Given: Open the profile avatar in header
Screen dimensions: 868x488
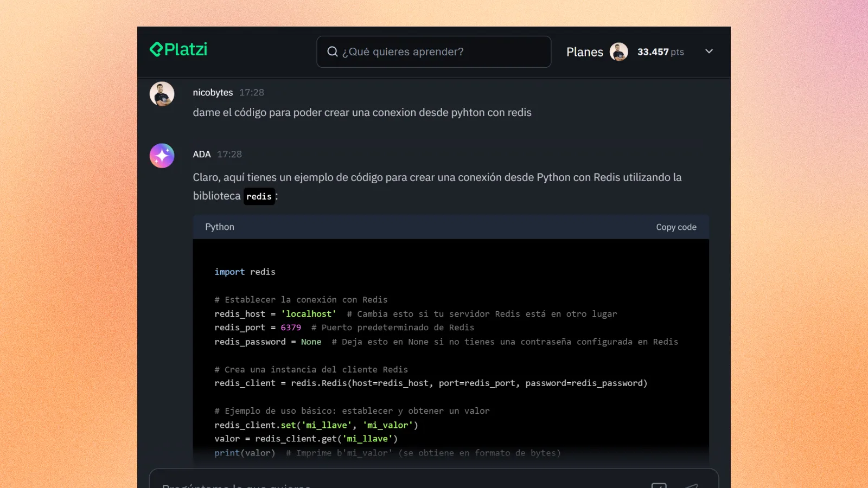Looking at the screenshot, I should coord(618,52).
